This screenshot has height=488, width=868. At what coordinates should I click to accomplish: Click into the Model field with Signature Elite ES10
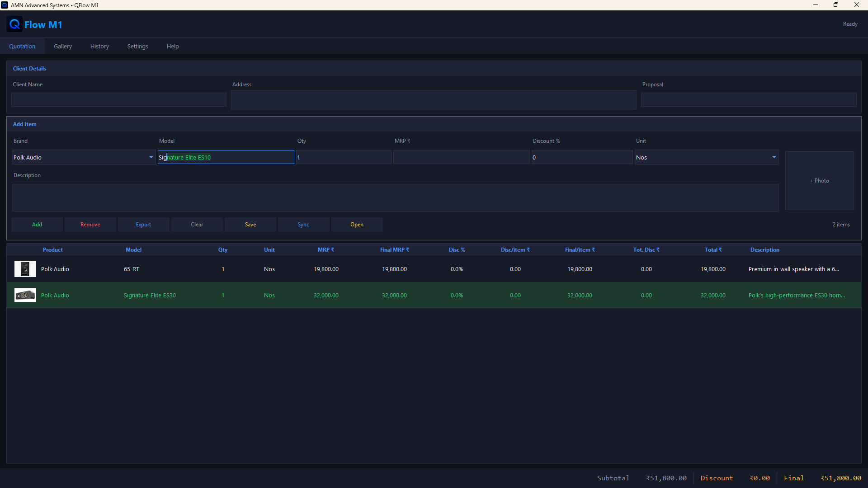[226, 157]
